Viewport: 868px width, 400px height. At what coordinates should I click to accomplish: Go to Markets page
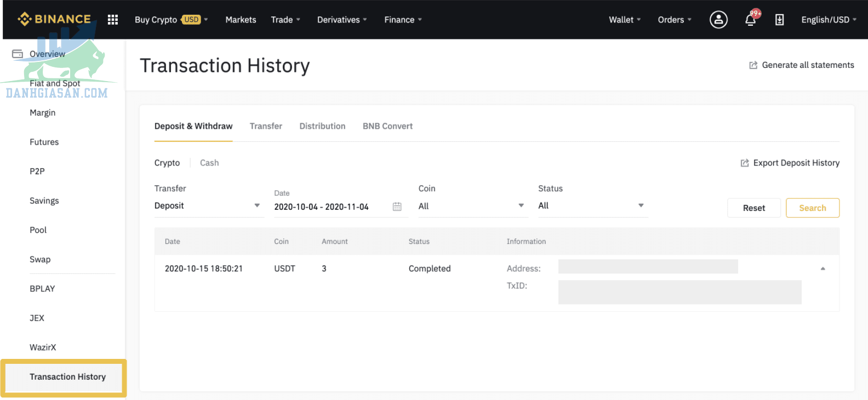[241, 20]
